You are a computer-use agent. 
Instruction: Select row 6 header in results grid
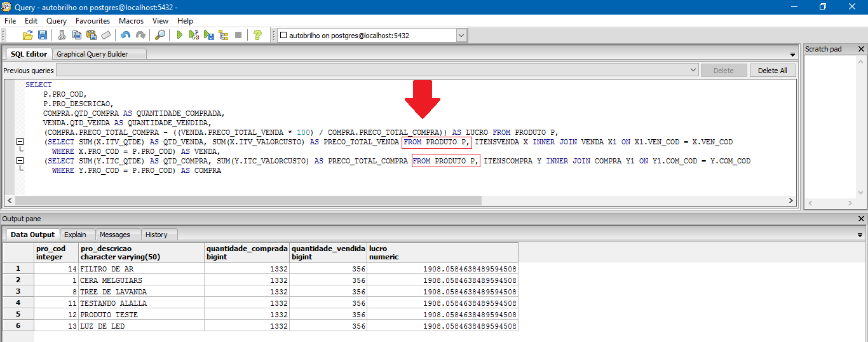pos(18,326)
